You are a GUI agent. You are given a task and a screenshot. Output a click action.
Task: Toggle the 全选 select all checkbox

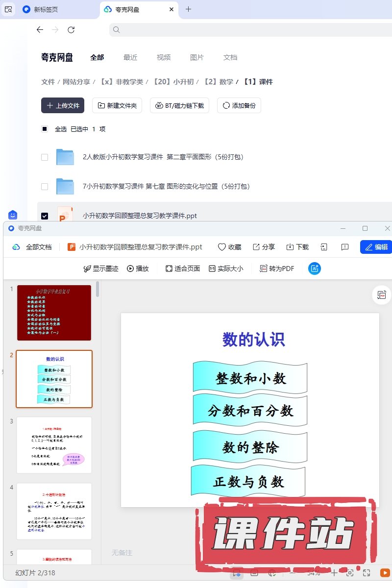tap(45, 129)
